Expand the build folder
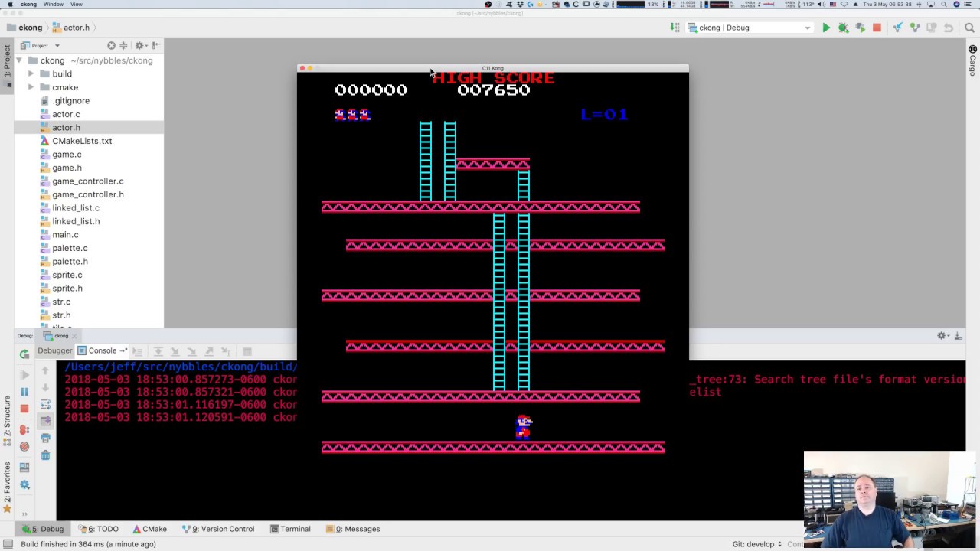This screenshot has width=980, height=551. (x=31, y=74)
